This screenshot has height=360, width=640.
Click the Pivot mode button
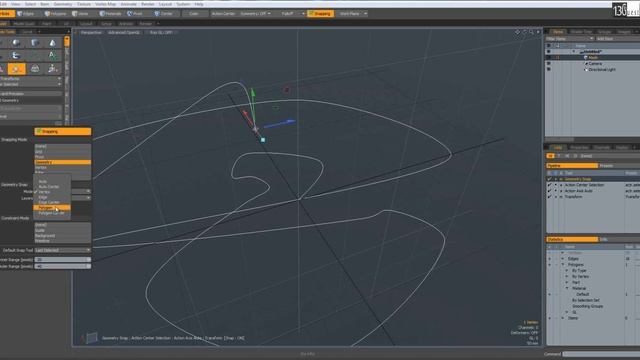(136, 13)
